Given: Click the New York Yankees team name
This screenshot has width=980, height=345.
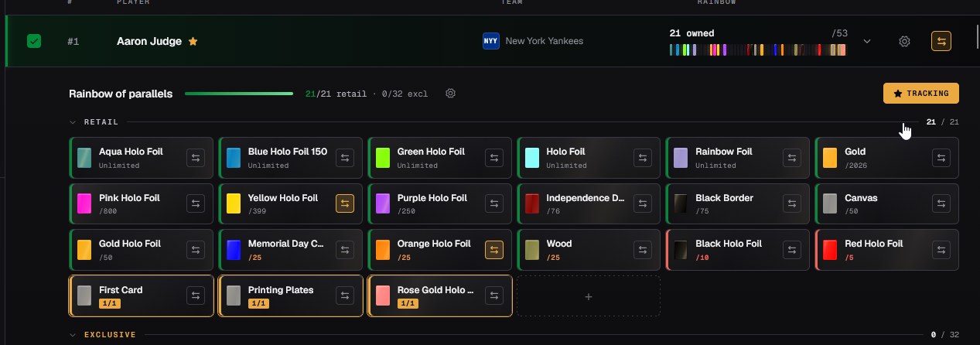Looking at the screenshot, I should tap(545, 41).
